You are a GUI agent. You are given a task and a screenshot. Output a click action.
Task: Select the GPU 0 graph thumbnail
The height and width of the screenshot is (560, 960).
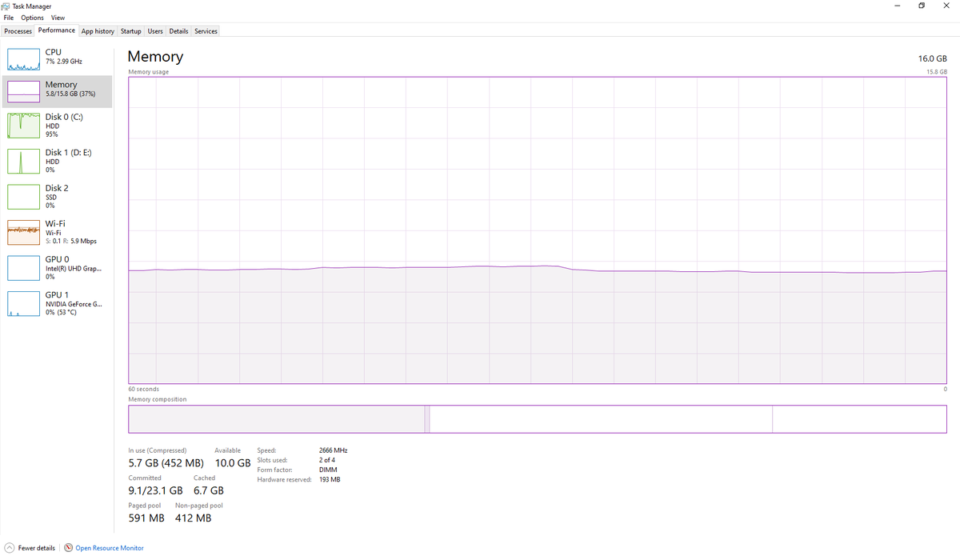[x=24, y=268]
